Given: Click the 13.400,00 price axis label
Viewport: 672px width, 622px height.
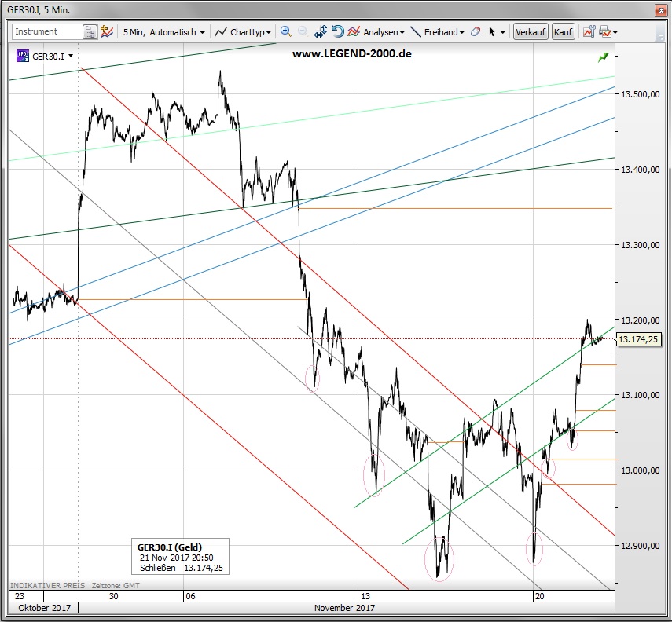Looking at the screenshot, I should click(641, 170).
